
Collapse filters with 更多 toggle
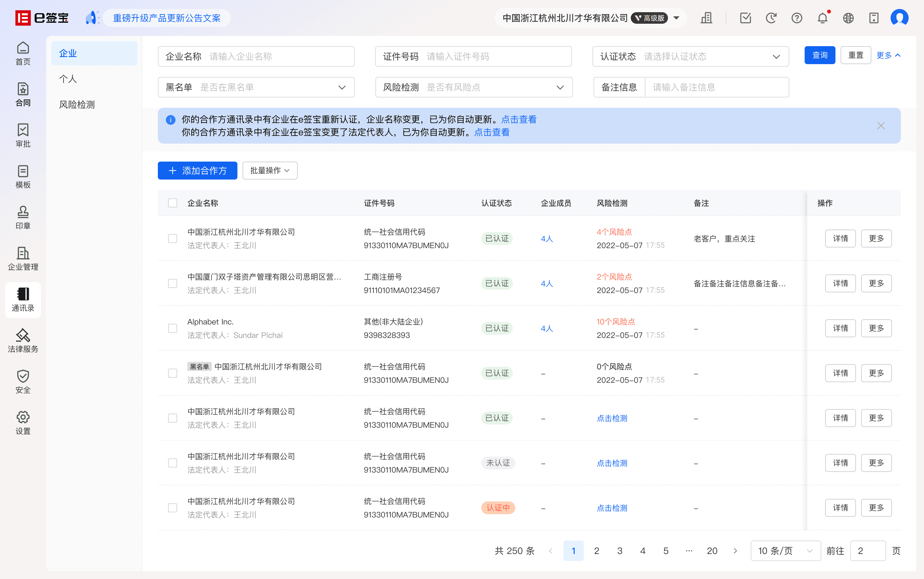pos(888,55)
